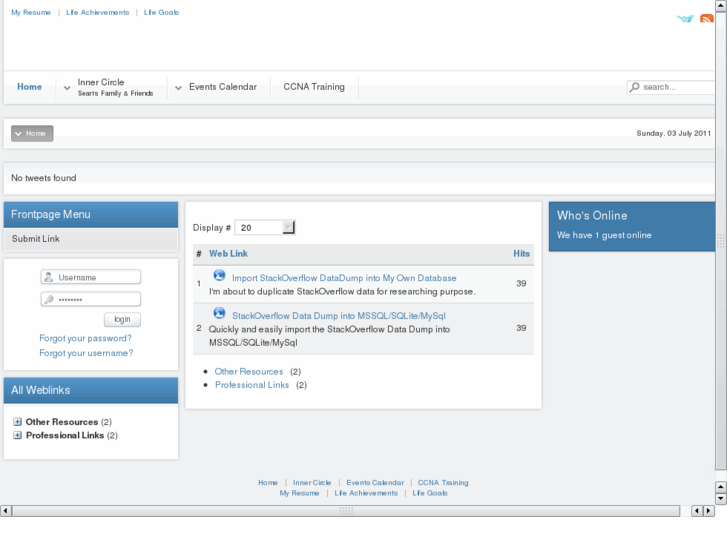
Task: Open Other Resources category in main content list
Action: [x=249, y=372]
